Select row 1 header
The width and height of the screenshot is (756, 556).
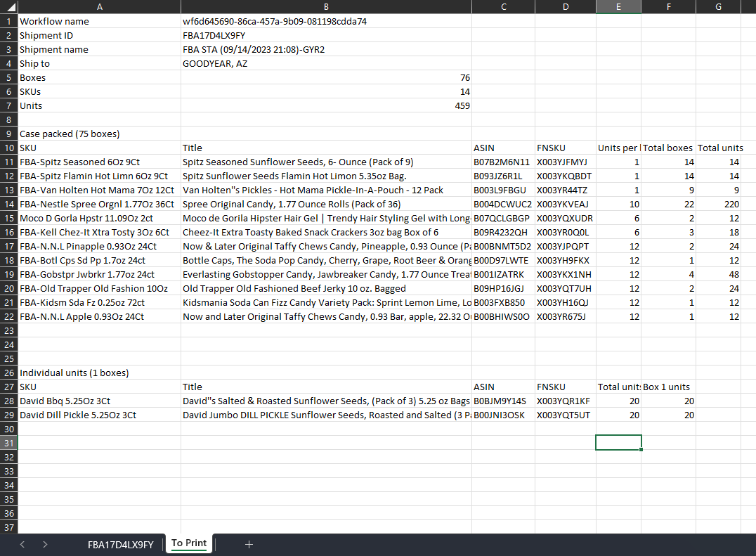click(x=8, y=21)
